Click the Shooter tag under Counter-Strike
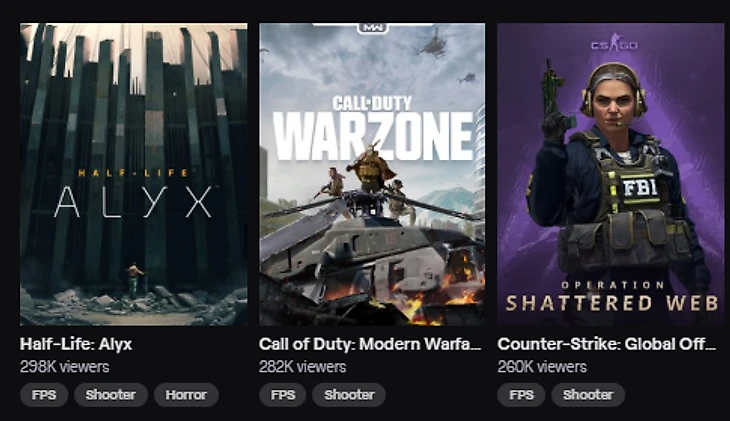Image resolution: width=730 pixels, height=421 pixels. point(588,395)
